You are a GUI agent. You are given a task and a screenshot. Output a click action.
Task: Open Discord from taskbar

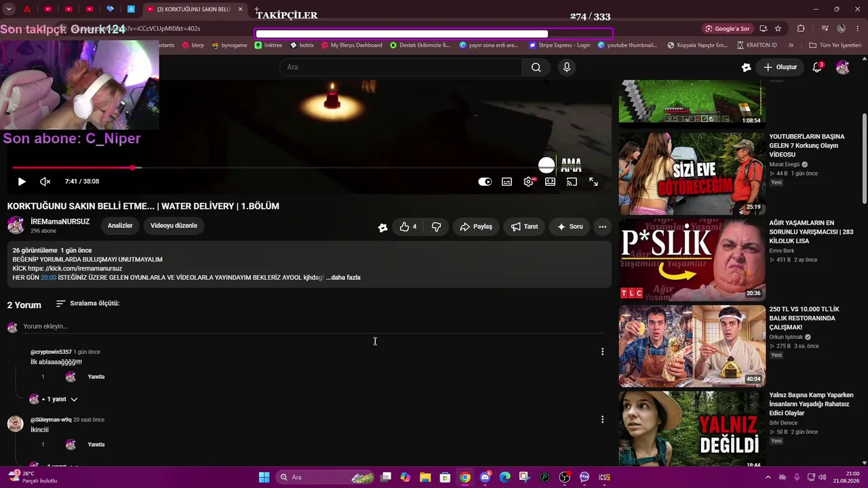[x=485, y=477]
